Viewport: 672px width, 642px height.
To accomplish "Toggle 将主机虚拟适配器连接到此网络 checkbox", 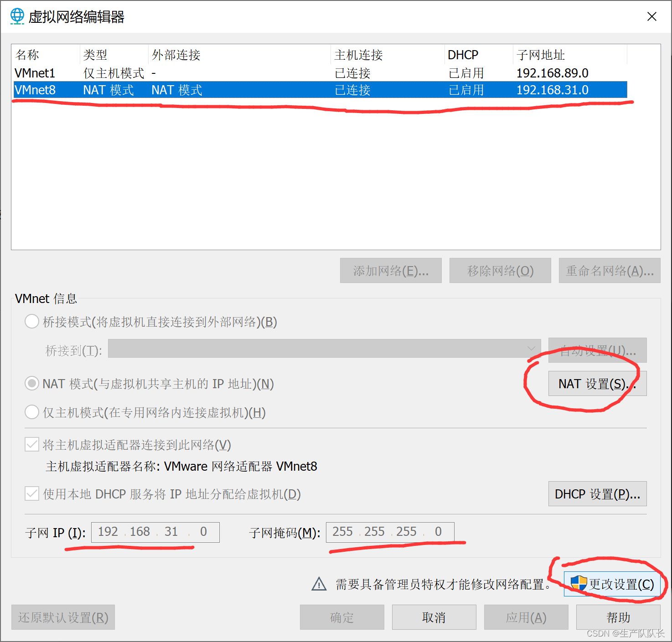I will click(x=32, y=445).
